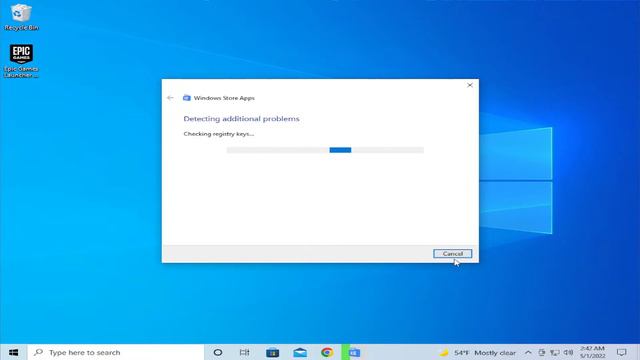Click the troubleshooter back arrow
640x360 pixels.
170,98
